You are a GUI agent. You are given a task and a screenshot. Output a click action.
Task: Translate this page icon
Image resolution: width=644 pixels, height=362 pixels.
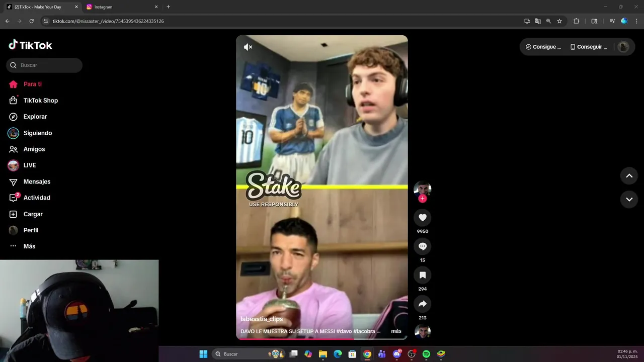coord(538,21)
